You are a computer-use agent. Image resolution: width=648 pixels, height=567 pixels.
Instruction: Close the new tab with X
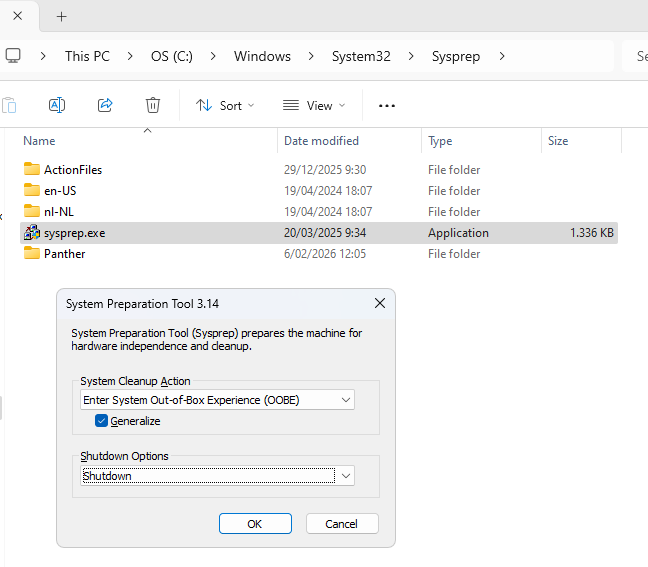click(17, 16)
